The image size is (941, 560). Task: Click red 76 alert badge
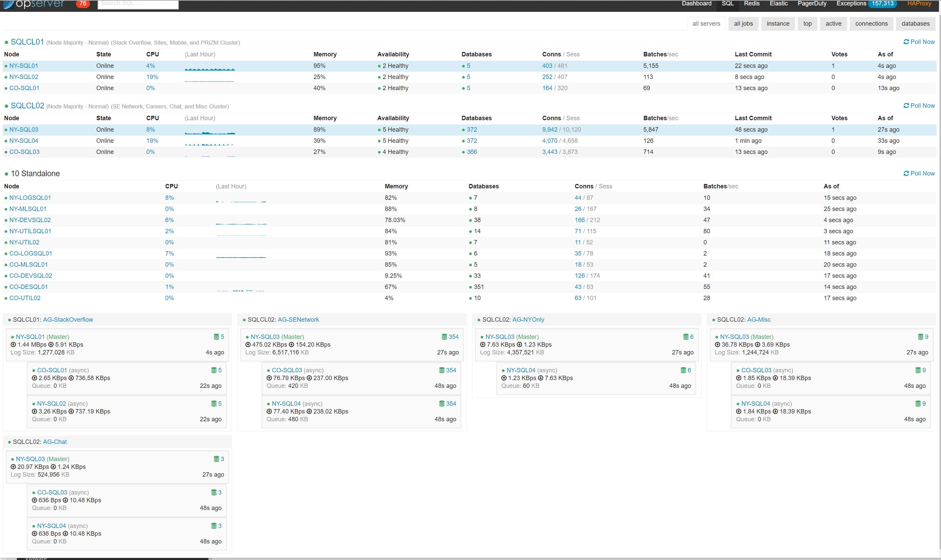coord(83,4)
